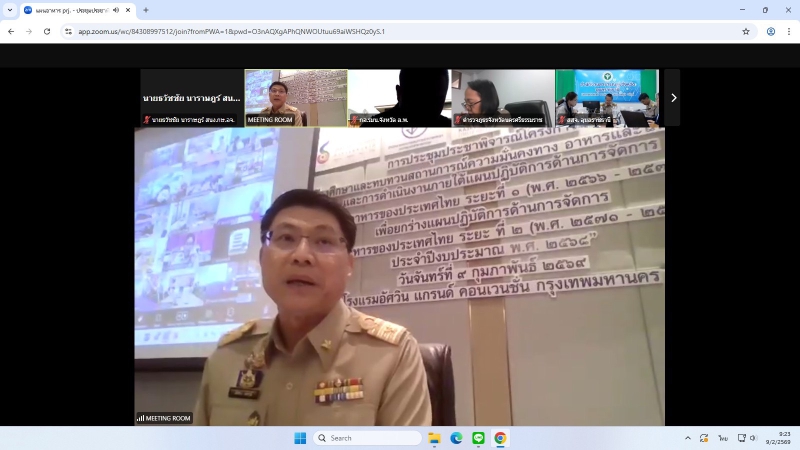This screenshot has height=450, width=800.
Task: Open Chrome's three-dot menu
Action: 789,31
